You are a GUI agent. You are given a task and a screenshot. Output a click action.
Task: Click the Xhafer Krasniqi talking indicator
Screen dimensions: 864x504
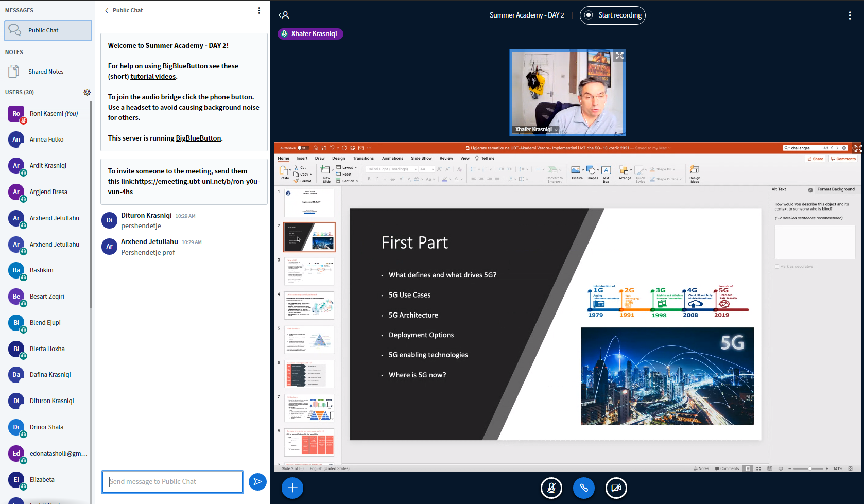click(310, 34)
